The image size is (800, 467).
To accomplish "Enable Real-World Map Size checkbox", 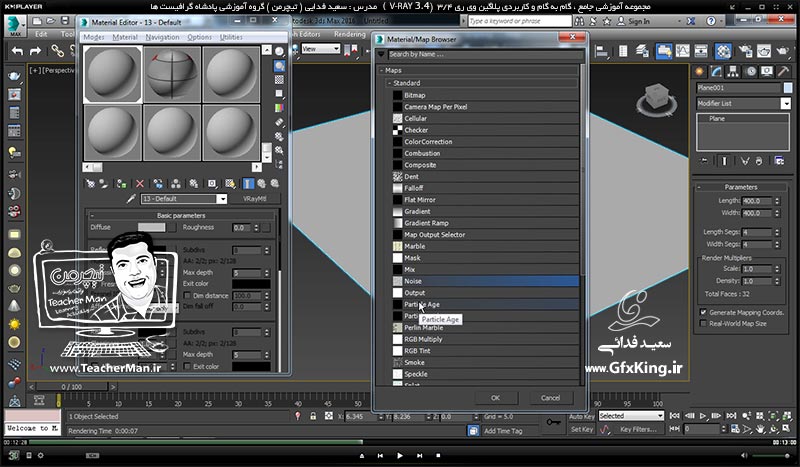I will pos(704,324).
